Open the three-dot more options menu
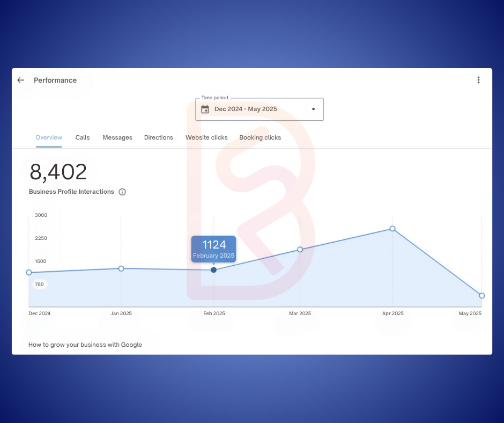Screen dimensions: 504x423 [x=478, y=80]
